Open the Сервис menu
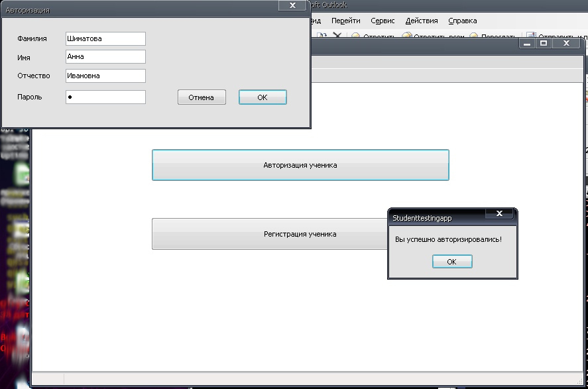 [x=382, y=21]
